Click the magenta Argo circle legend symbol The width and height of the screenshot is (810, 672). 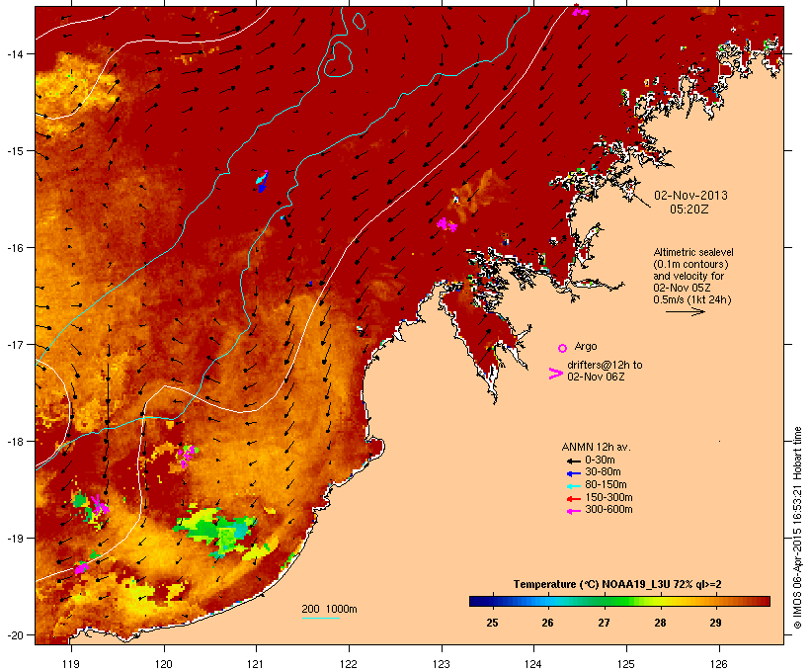[563, 348]
